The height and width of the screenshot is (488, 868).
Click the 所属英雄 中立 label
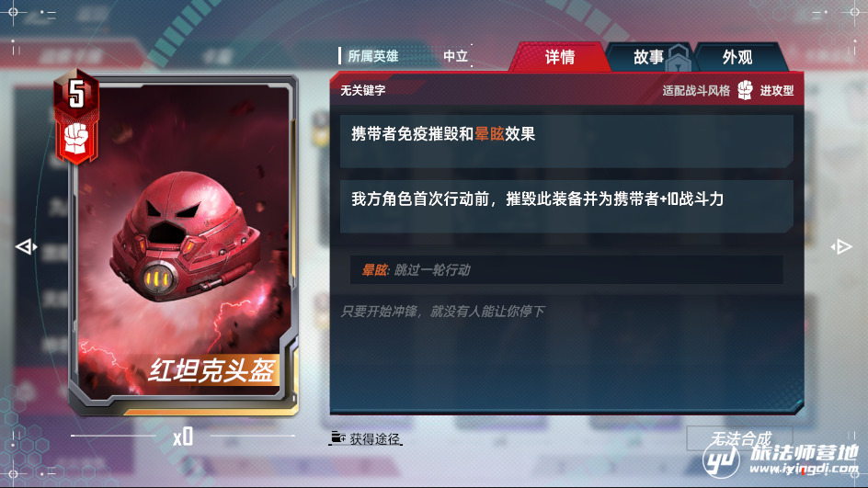click(405, 56)
